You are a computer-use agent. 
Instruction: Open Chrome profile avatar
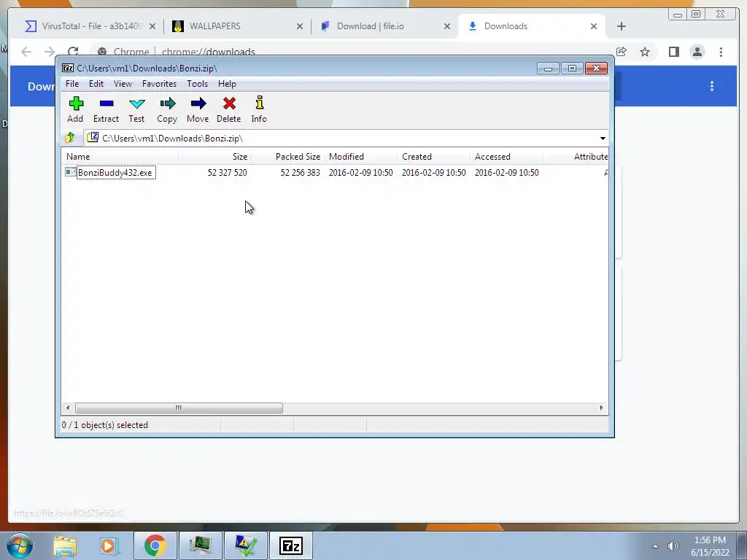pyautogui.click(x=697, y=52)
